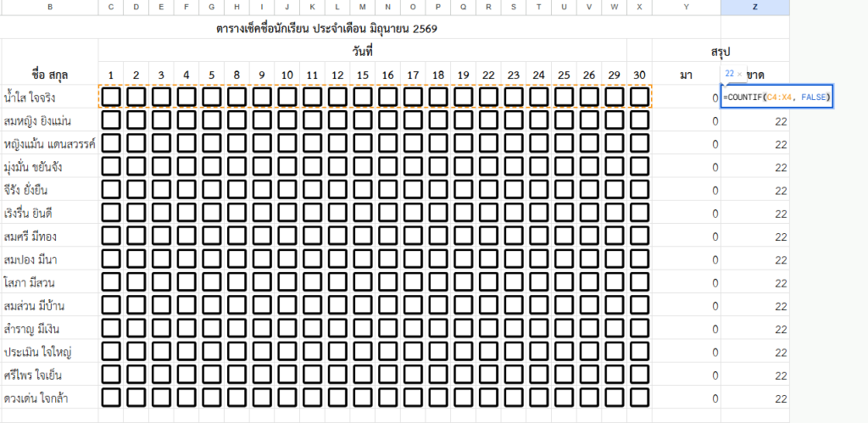Click the สรุป summary header cell
Image resolution: width=868 pixels, height=423 pixels.
click(x=721, y=52)
